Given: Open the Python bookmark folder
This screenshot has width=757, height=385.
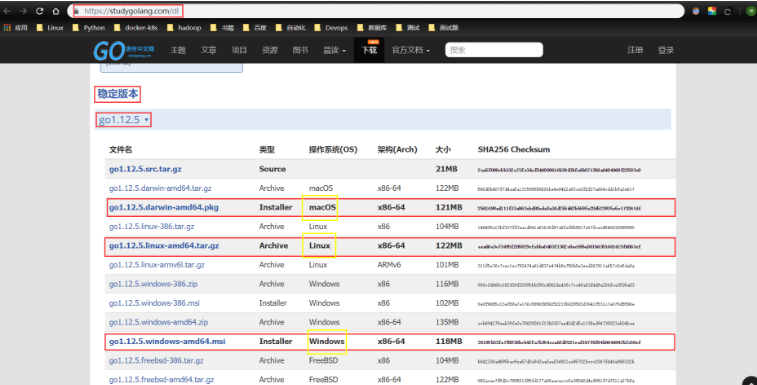Looking at the screenshot, I should point(88,28).
